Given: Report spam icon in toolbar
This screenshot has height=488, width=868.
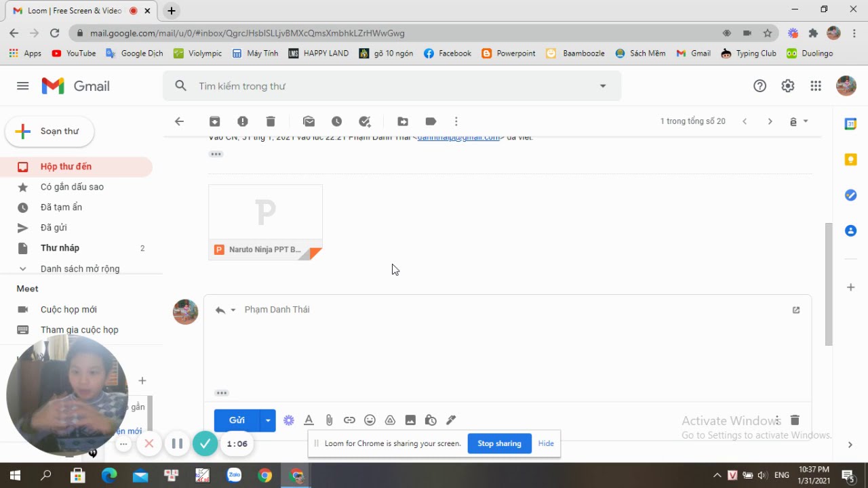Looking at the screenshot, I should tap(243, 121).
